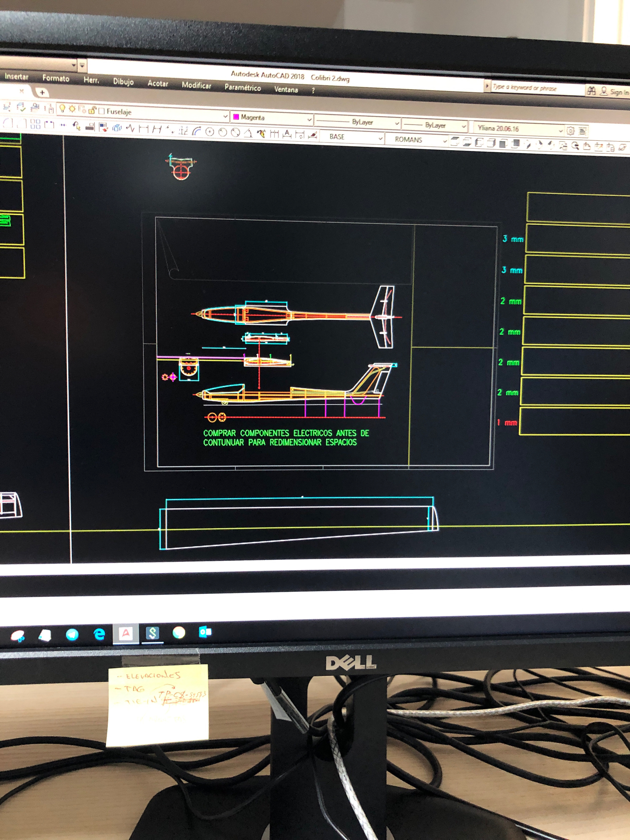The height and width of the screenshot is (840, 630).
Task: Select the Angular dimension tool
Action: coord(248,133)
